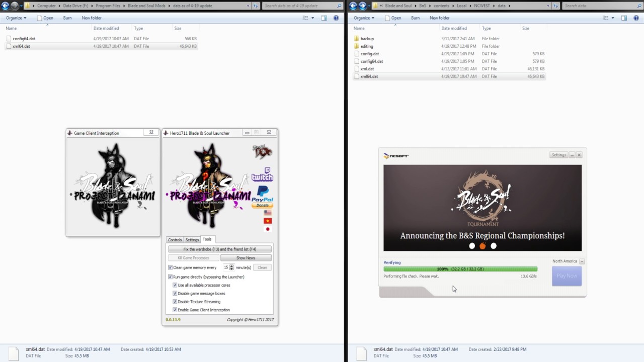The height and width of the screenshot is (362, 644).
Task: Click Burn in left Explorer toolbar
Action: pos(67,18)
